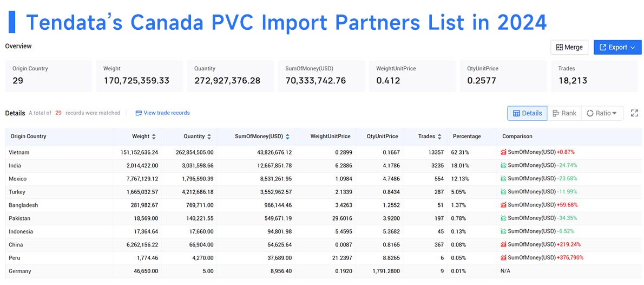This screenshot has width=644, height=285.
Task: Open the View trade records link
Action: click(x=163, y=113)
